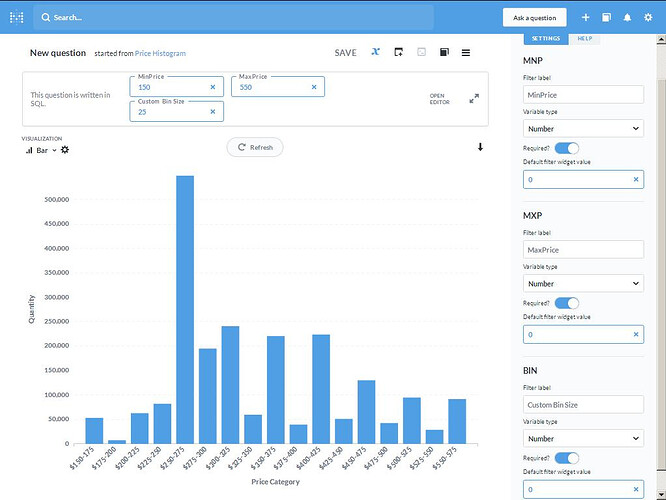
Task: Click the greyed-out icon next to add-to-dashboard
Action: coord(421,52)
